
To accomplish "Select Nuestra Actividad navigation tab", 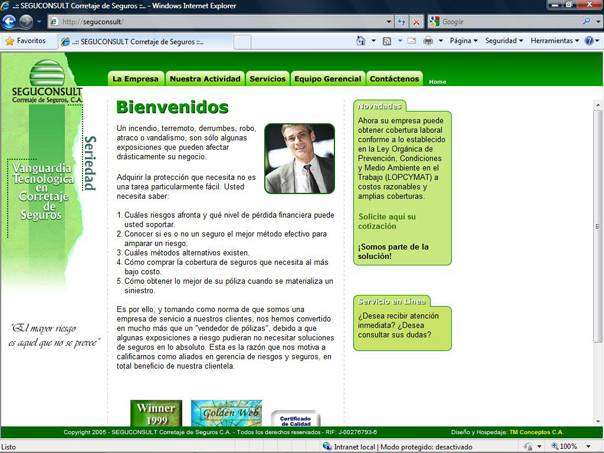I will 204,78.
